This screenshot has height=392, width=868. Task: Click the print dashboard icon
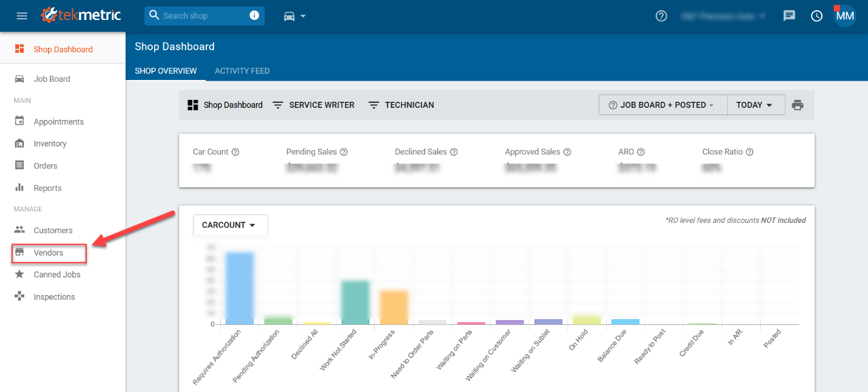pyautogui.click(x=798, y=105)
